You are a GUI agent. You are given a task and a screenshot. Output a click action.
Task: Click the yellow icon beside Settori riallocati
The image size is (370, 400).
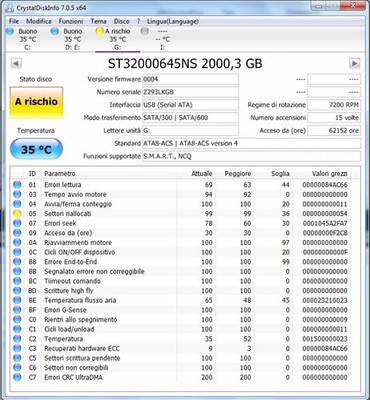(17, 214)
